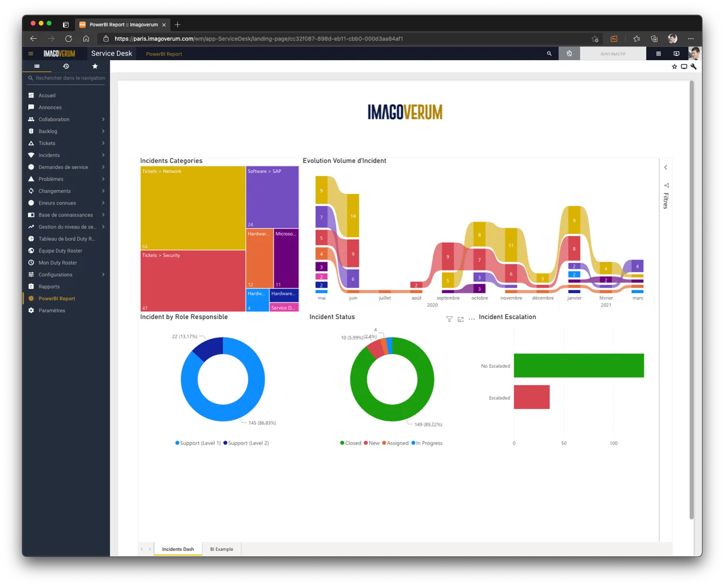Collapse the Filtres pane arrow
The height and width of the screenshot is (588, 727).
tap(666, 167)
